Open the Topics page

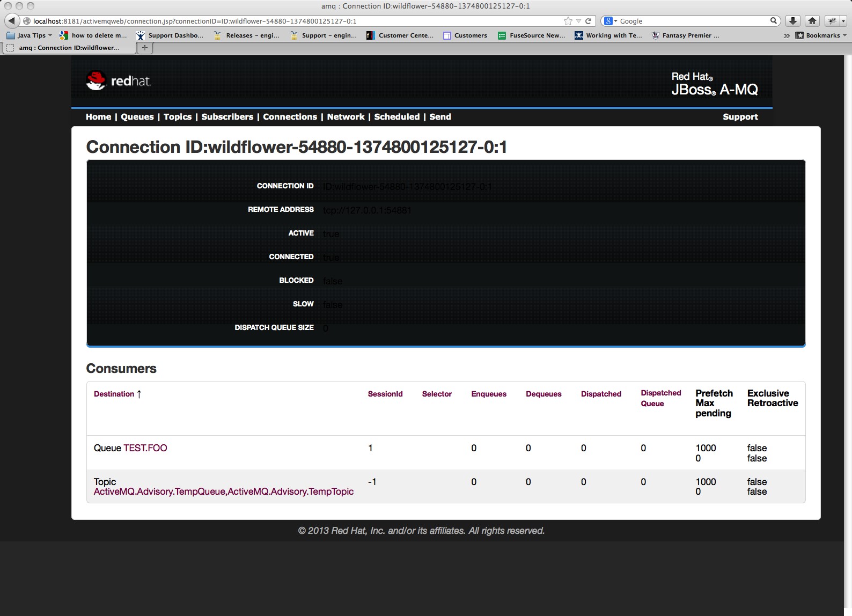pos(178,117)
